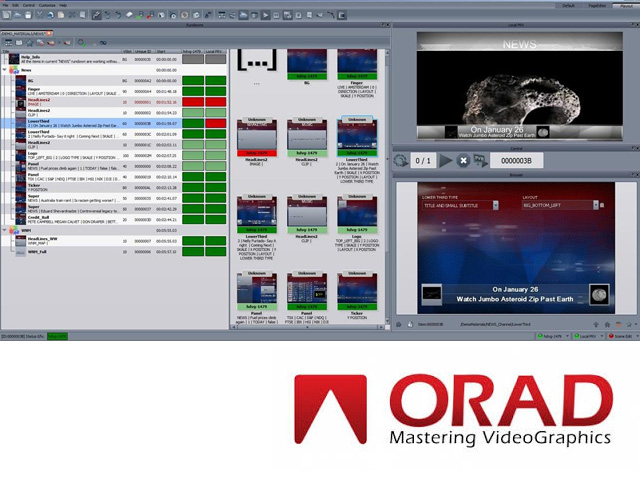Click the Redo arrow toolbar icon
This screenshot has width=640, height=480.
click(118, 16)
